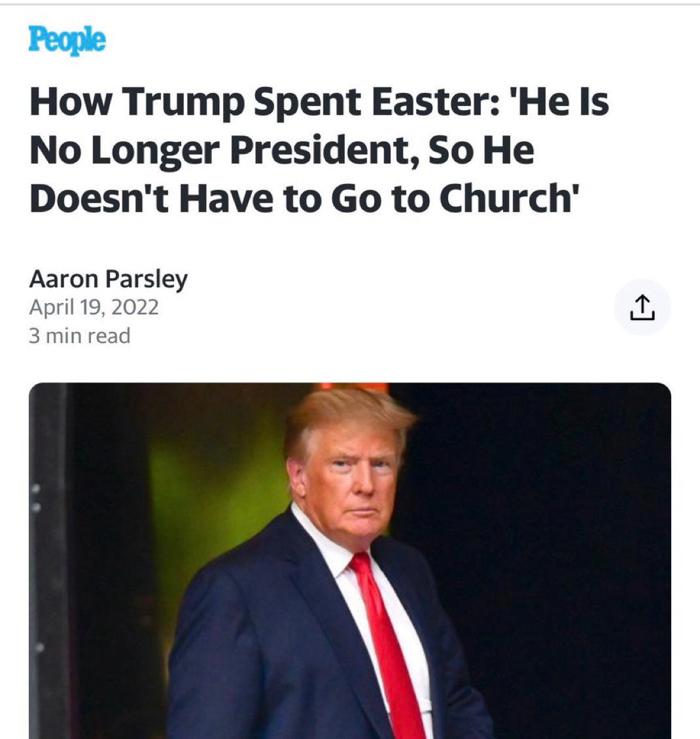Click the word Doesn't in the headline
Viewport: 700px width, 739px height.
pyautogui.click(x=99, y=198)
